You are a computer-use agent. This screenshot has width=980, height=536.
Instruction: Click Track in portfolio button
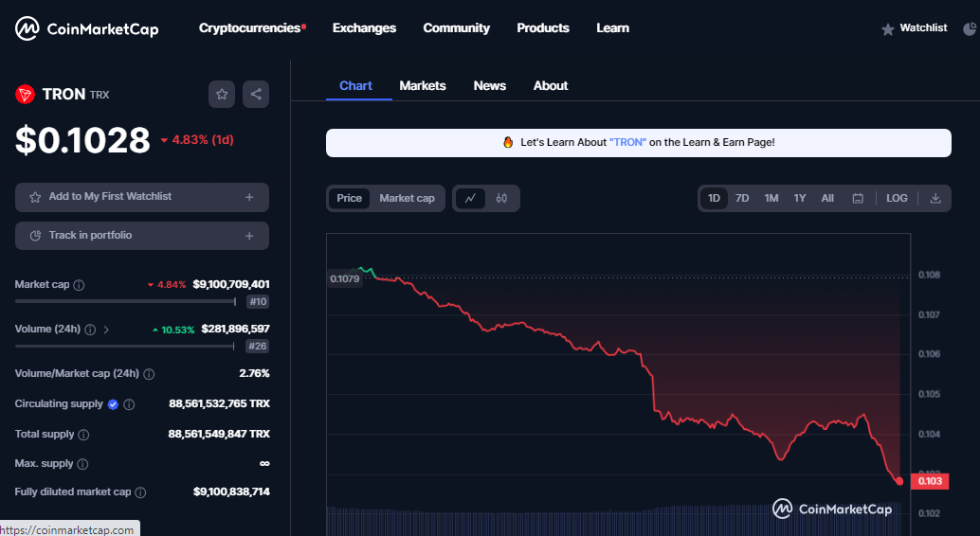142,236
